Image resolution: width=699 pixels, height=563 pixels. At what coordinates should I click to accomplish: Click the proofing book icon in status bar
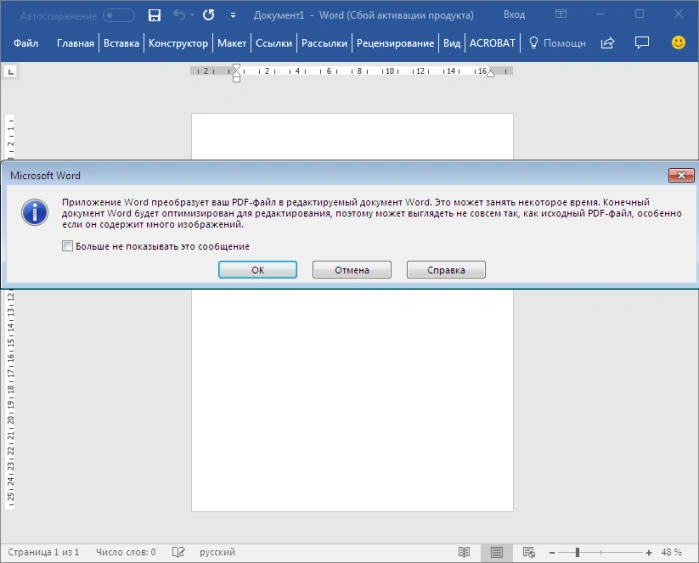click(178, 552)
